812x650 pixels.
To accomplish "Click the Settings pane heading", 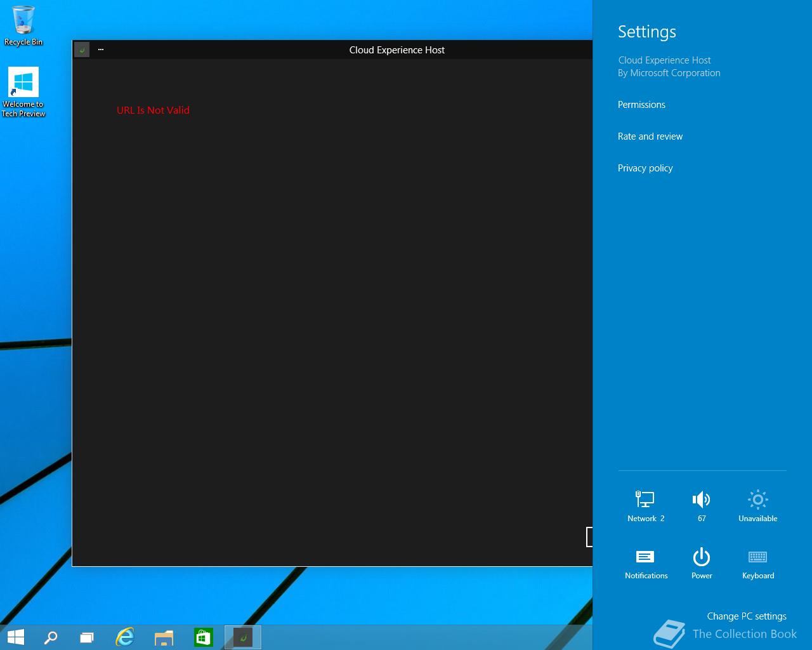I will (x=647, y=32).
